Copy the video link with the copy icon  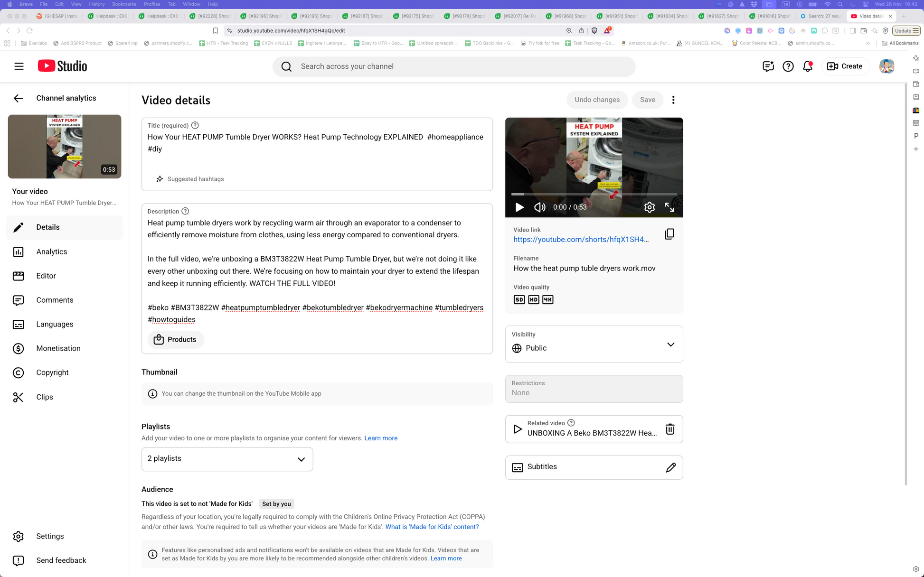coord(669,234)
